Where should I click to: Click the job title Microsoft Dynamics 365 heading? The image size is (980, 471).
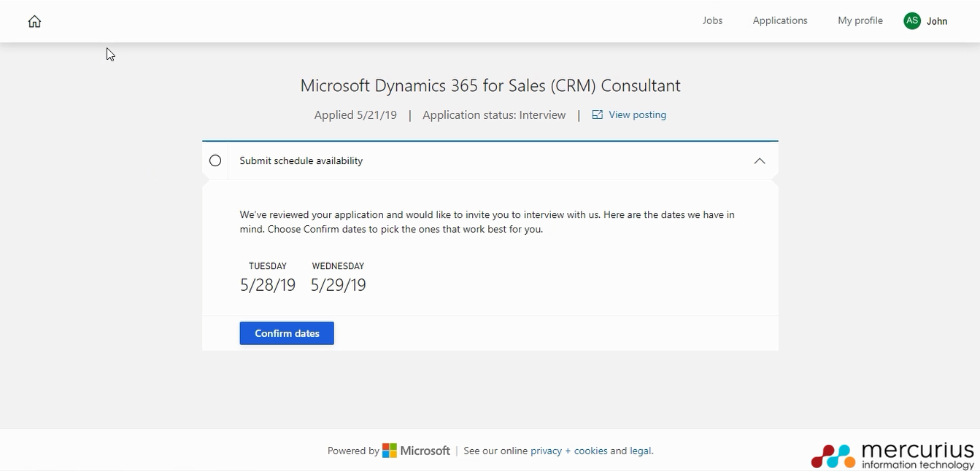(x=490, y=85)
